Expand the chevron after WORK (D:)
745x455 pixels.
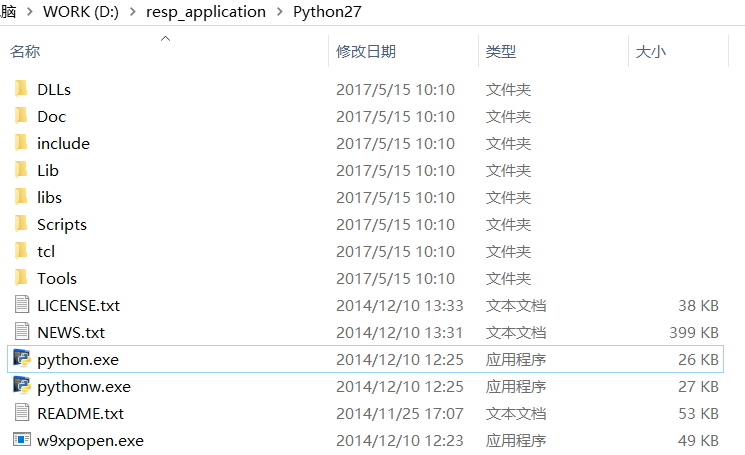click(x=133, y=12)
